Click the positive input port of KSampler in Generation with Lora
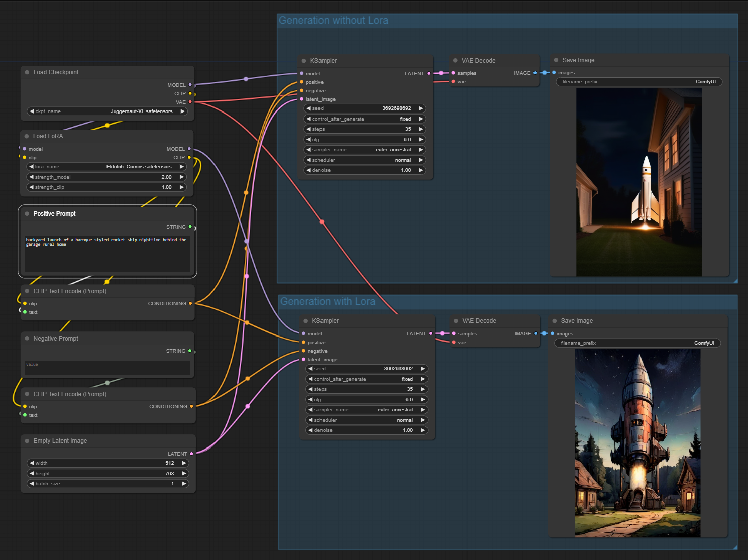 [303, 342]
